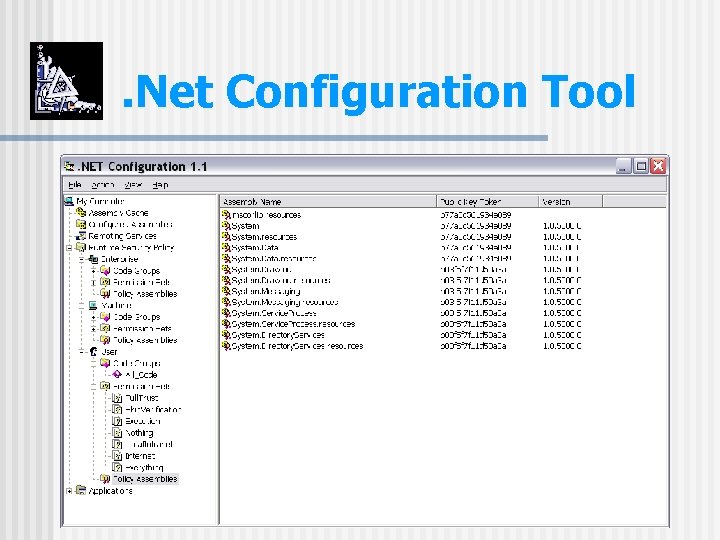The height and width of the screenshot is (540, 720).
Task: Click the System.Messaging assembly row icon
Action: tap(226, 291)
